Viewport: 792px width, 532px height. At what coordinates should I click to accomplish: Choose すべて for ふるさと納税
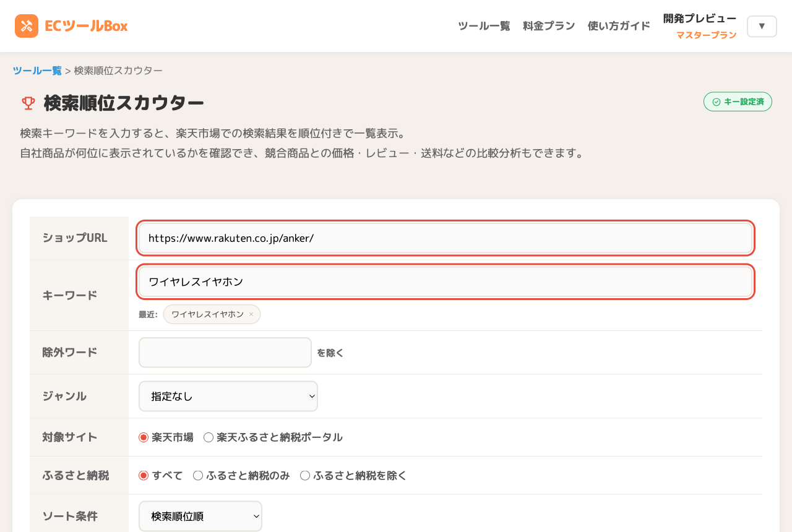click(x=144, y=476)
